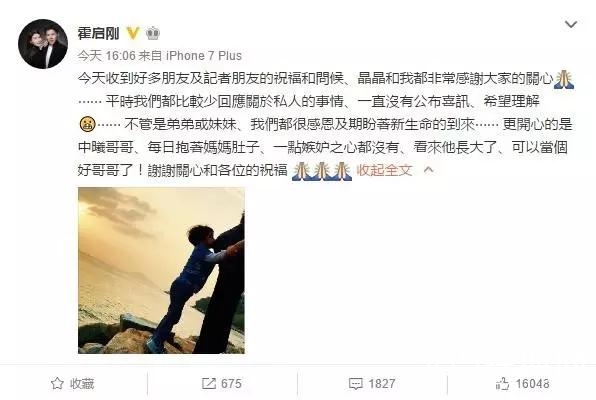Click the thumbs-up like icon
This screenshot has width=596, height=400.
point(502,383)
